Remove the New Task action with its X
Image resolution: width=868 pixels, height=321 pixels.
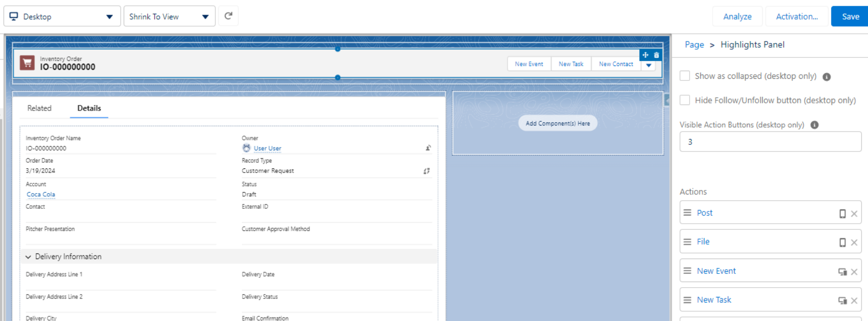854,301
